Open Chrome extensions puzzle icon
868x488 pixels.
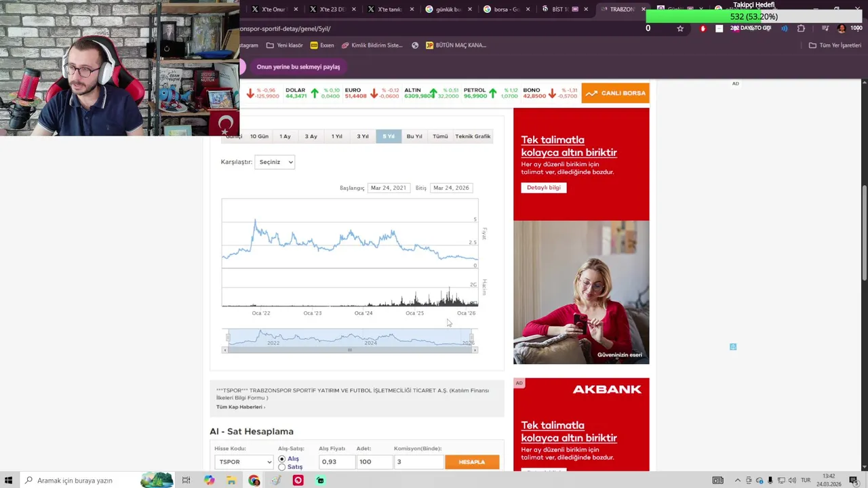coord(801,28)
